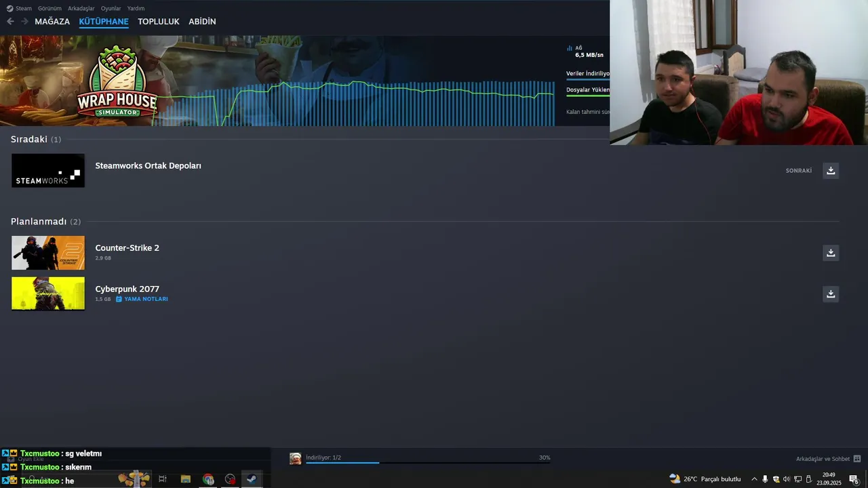Open the notification center icon
Viewport: 868px width, 488px height.
pyautogui.click(x=854, y=479)
